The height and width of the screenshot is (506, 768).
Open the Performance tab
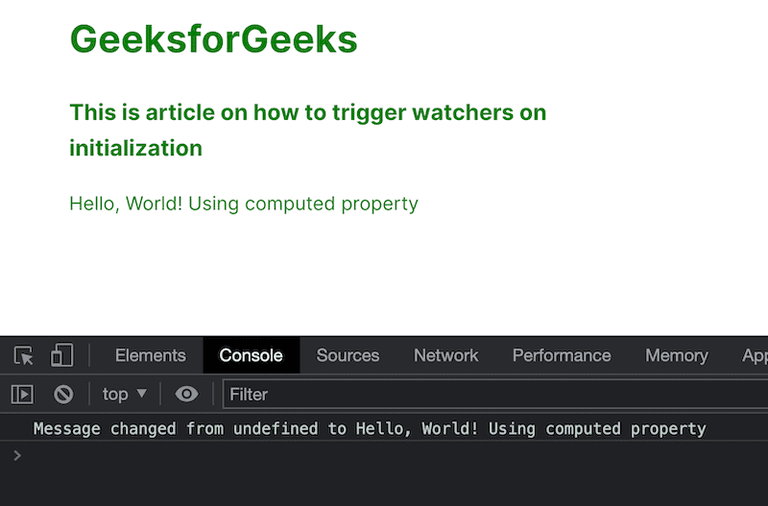coord(561,355)
